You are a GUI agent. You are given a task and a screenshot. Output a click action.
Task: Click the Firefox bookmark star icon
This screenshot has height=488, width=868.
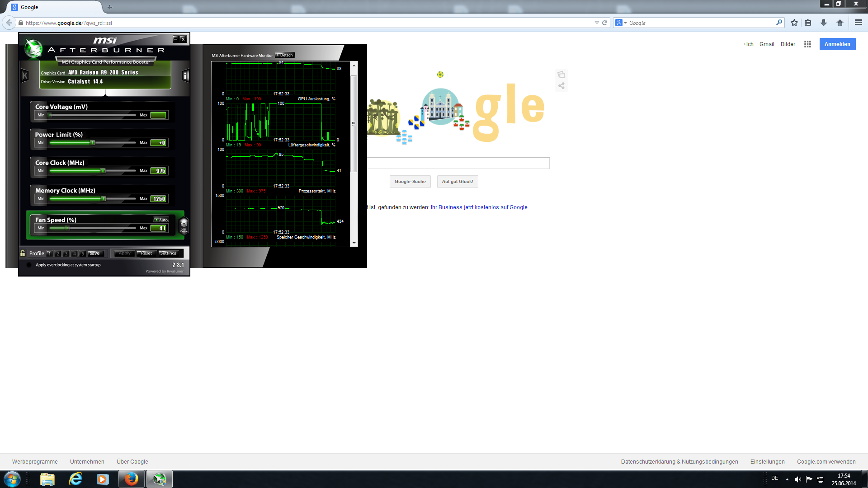tap(794, 23)
